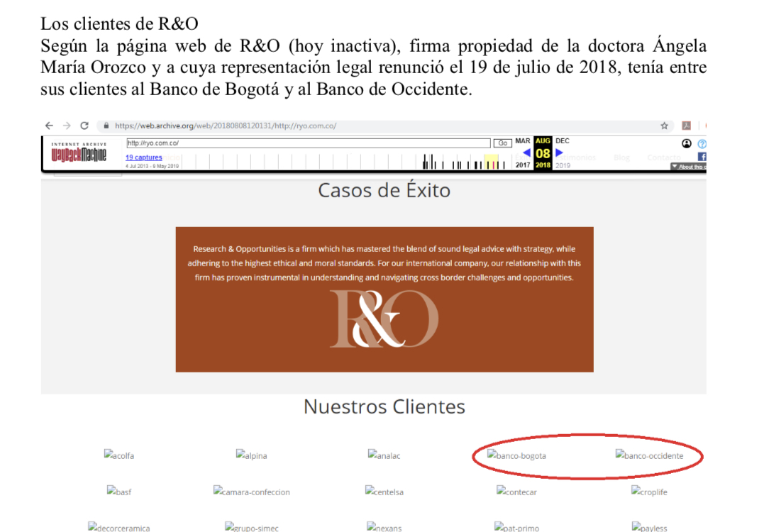This screenshot has height=532, width=764.
Task: Click the Wayback user account icon
Action: 687,143
